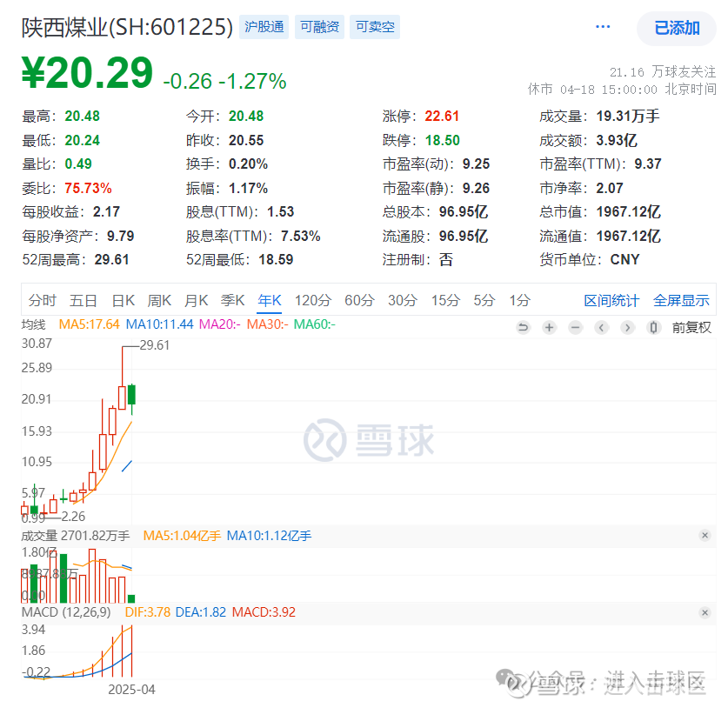Click the 29.61 high price marker on chart
Screen dimensions: 728x708
155,345
